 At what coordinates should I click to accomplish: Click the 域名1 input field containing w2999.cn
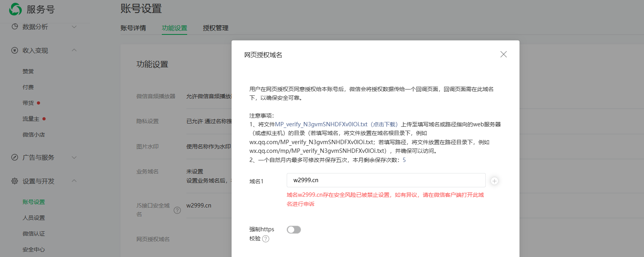pos(386,180)
